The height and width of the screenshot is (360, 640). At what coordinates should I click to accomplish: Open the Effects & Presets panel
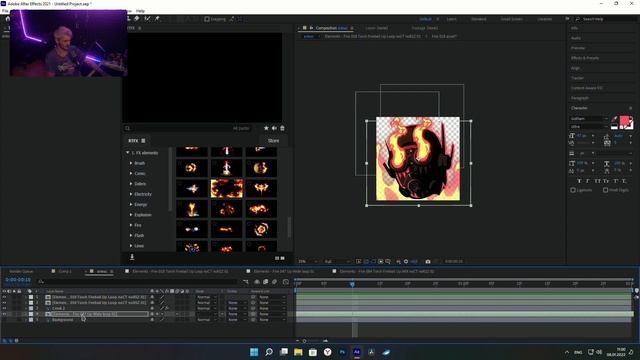coord(585,58)
